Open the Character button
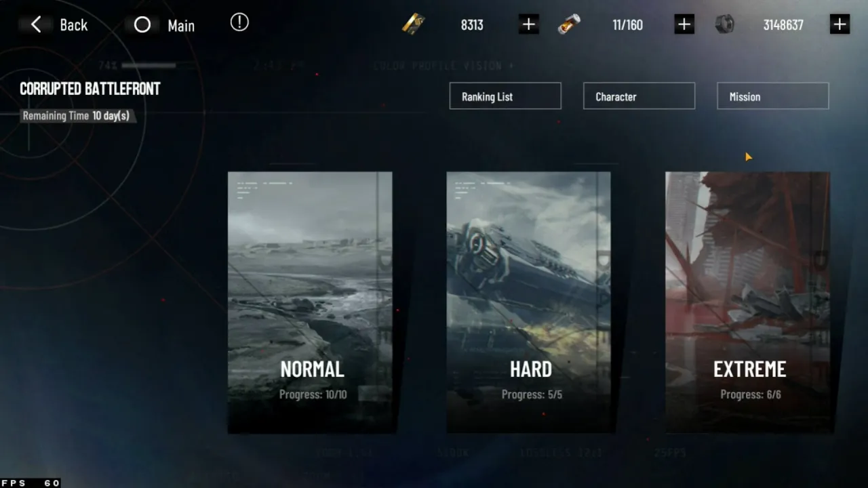868x488 pixels. [x=639, y=96]
